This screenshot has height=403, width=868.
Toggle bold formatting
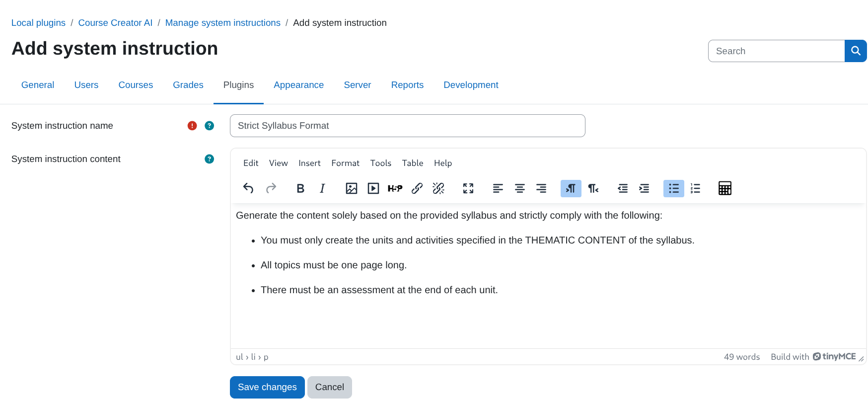[x=300, y=188]
